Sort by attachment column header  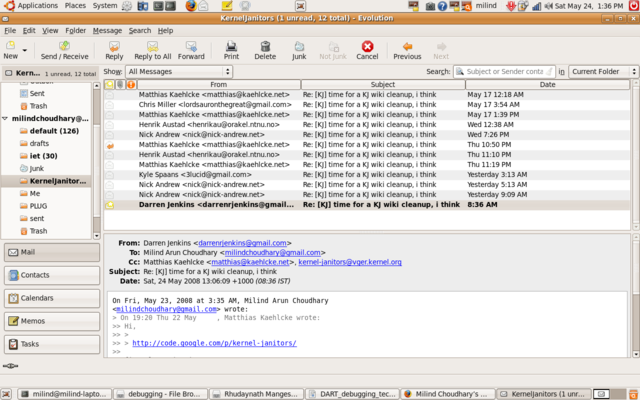pyautogui.click(x=120, y=84)
